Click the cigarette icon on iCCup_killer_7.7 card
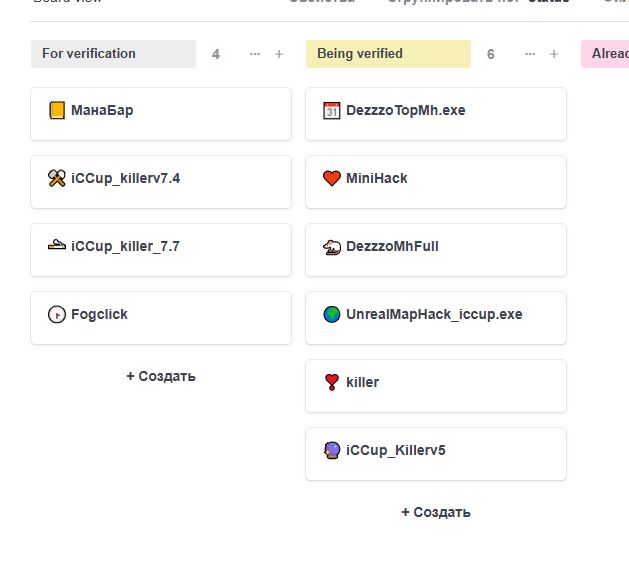Screen dimensions: 629x568 click(x=57, y=245)
